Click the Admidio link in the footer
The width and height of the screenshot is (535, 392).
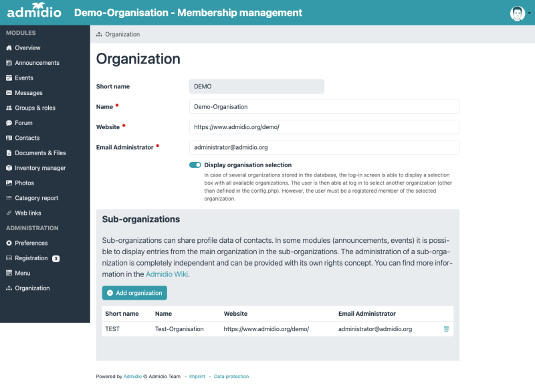(x=132, y=377)
